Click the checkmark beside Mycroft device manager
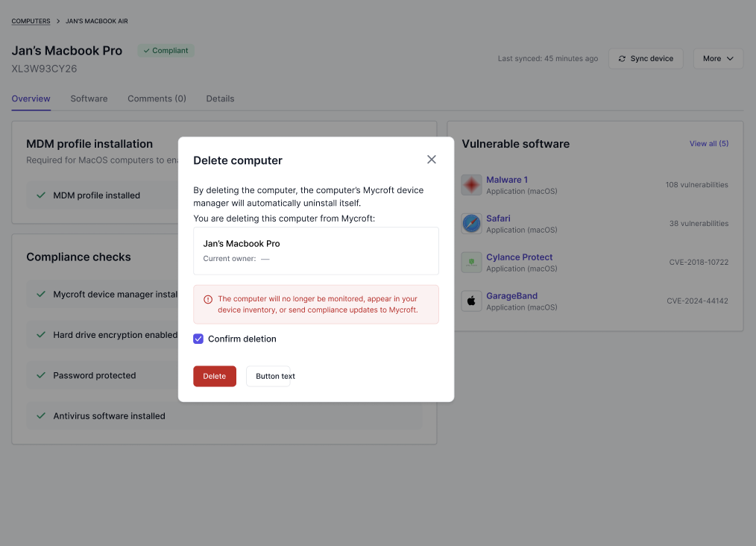The width and height of the screenshot is (756, 546). [x=41, y=294]
